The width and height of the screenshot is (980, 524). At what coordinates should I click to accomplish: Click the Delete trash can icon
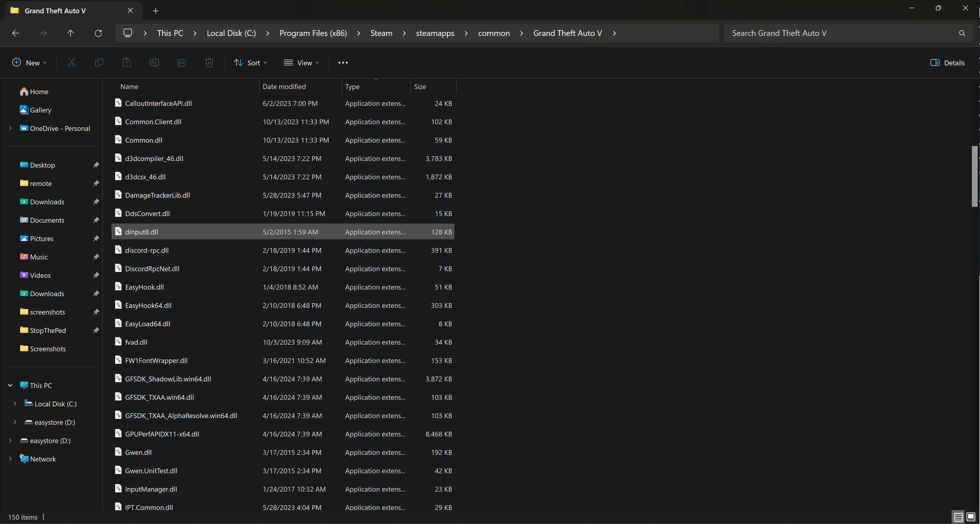209,63
